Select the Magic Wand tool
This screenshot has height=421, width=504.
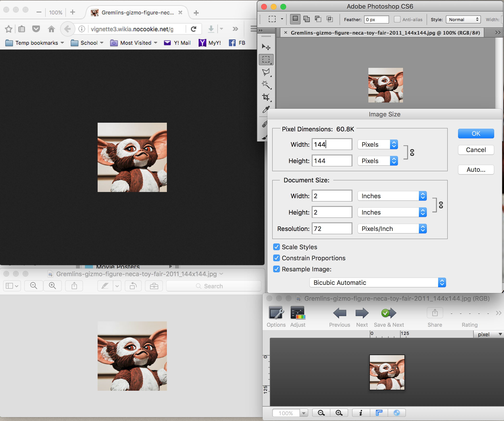(266, 84)
